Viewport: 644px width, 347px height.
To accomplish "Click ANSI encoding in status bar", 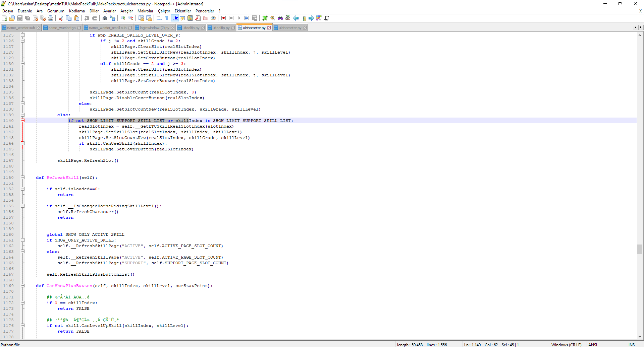I will pyautogui.click(x=593, y=345).
